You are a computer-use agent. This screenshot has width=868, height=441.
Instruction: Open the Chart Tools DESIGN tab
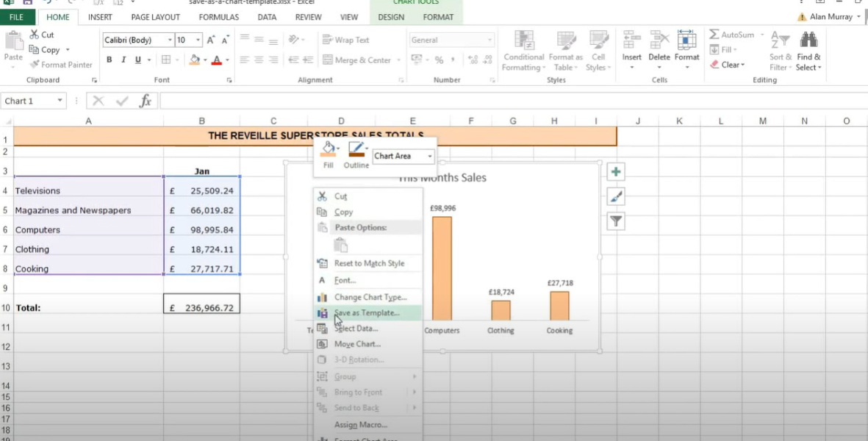point(391,17)
